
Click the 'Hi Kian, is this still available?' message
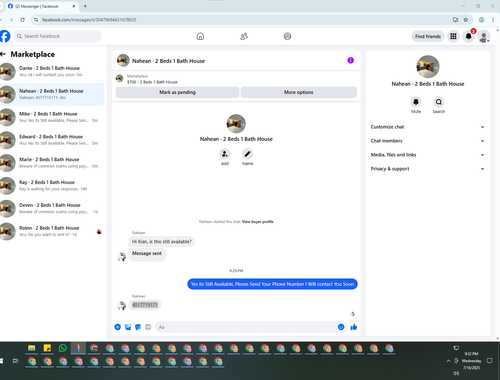coord(162,242)
